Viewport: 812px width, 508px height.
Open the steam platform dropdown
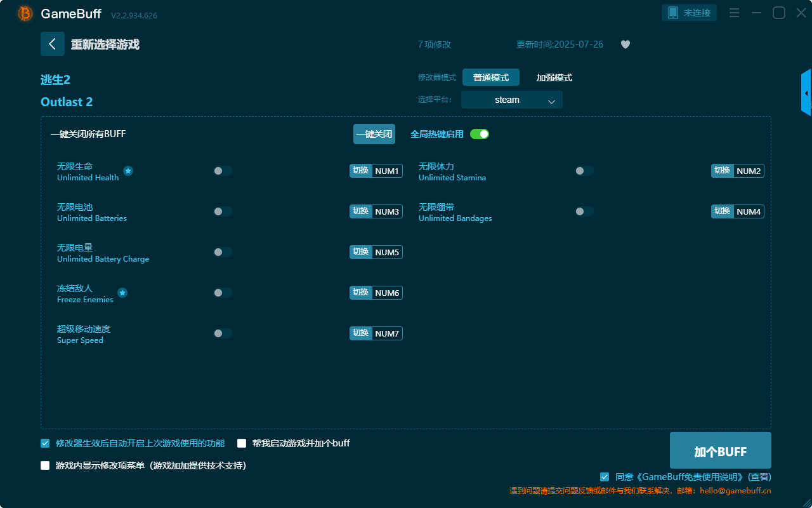(512, 100)
